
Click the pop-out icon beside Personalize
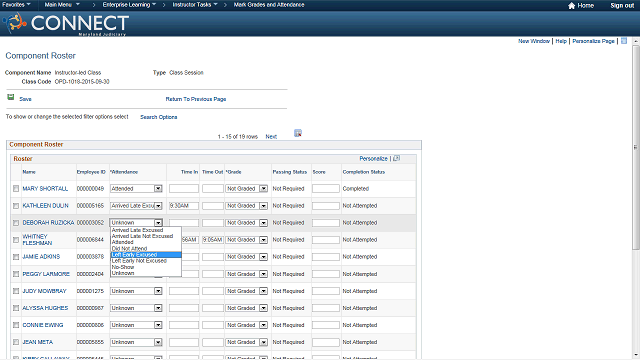(x=396, y=158)
